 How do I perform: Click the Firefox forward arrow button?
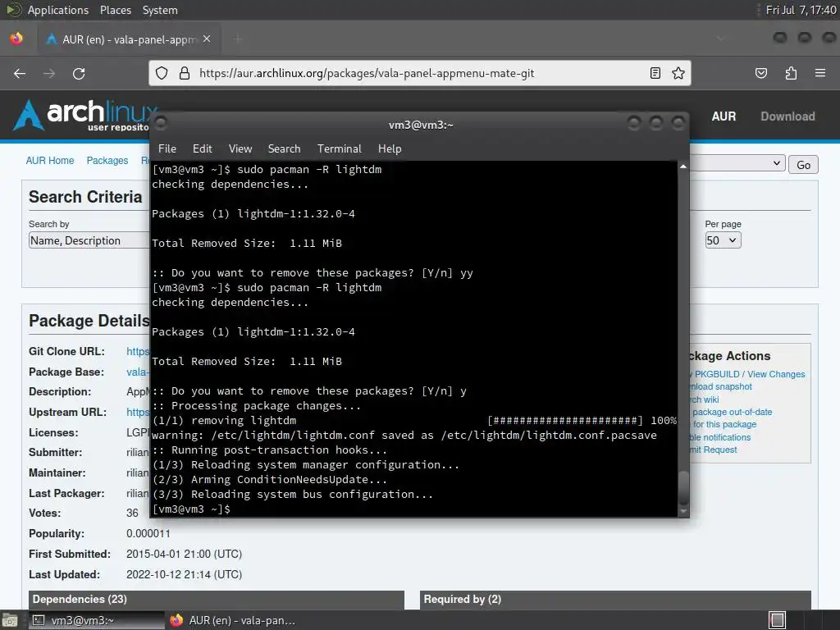(49, 73)
